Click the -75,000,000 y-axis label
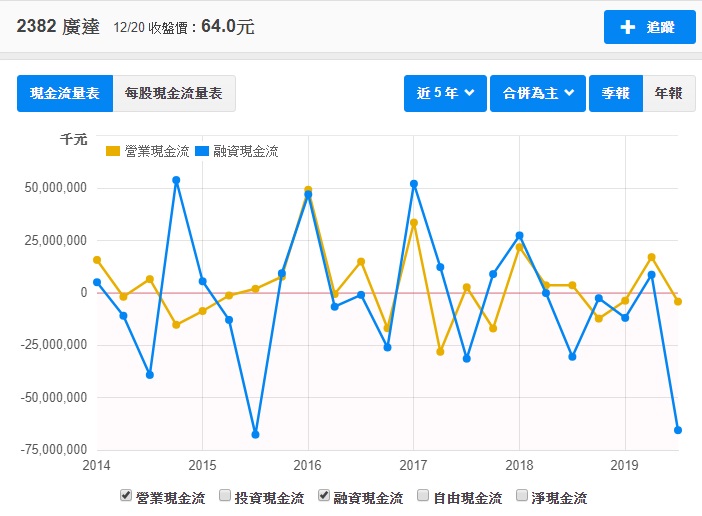Viewport: 702px width, 516px height. coord(54,449)
